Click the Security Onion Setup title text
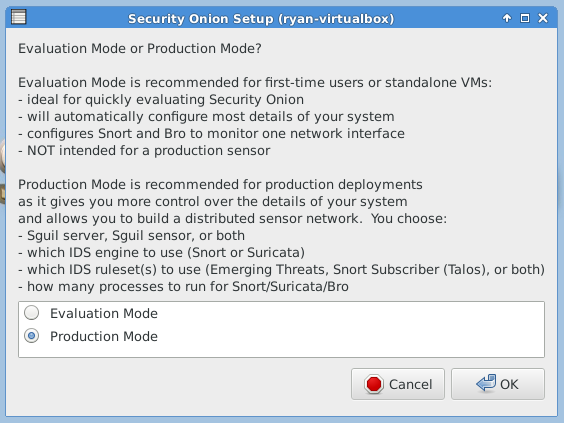Viewport: 564px width, 423px height. (261, 19)
